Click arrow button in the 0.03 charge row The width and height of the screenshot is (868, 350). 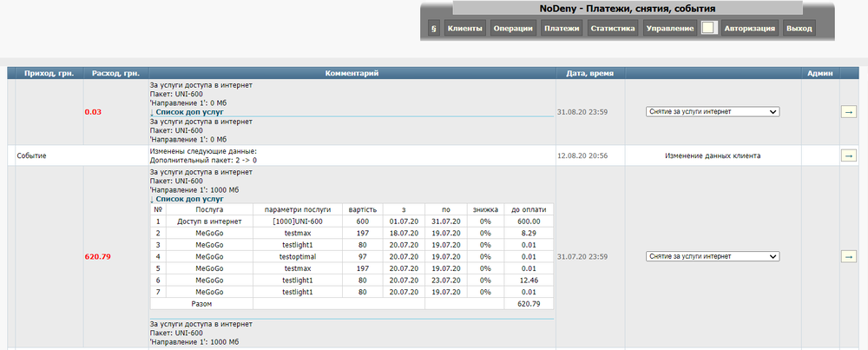point(847,112)
